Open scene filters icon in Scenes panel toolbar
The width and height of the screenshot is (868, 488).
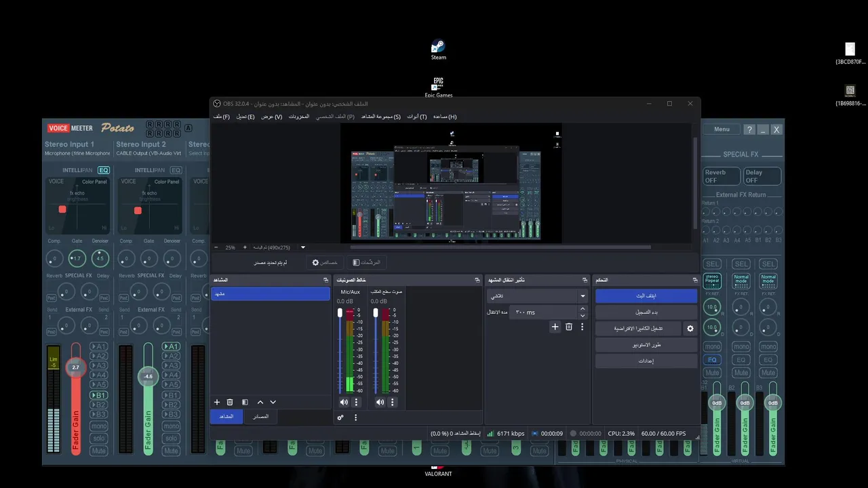pos(245,402)
